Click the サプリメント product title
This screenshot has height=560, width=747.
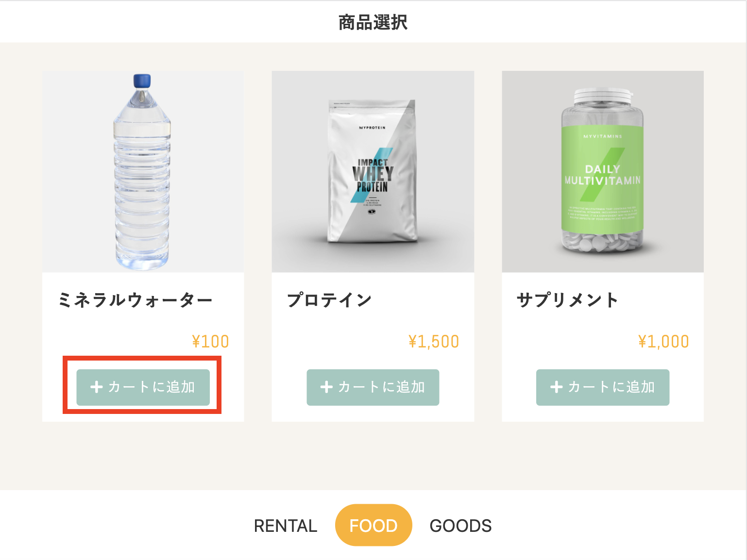click(567, 300)
